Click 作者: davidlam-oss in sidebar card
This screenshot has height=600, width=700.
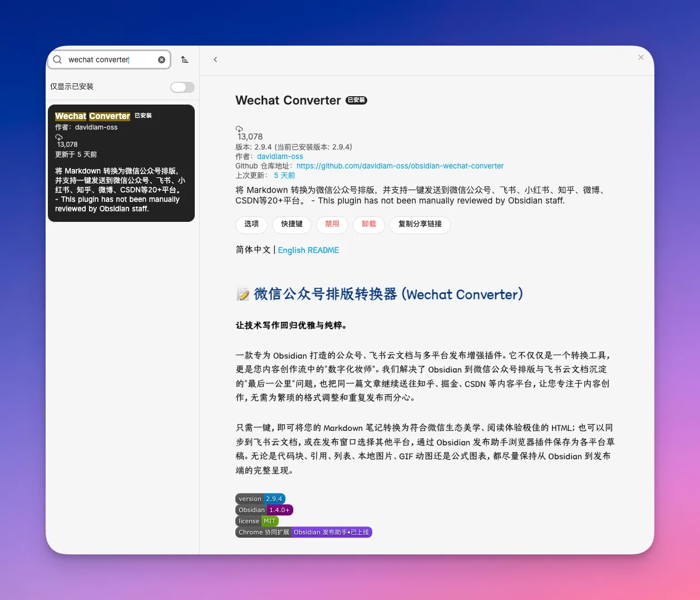coord(86,127)
